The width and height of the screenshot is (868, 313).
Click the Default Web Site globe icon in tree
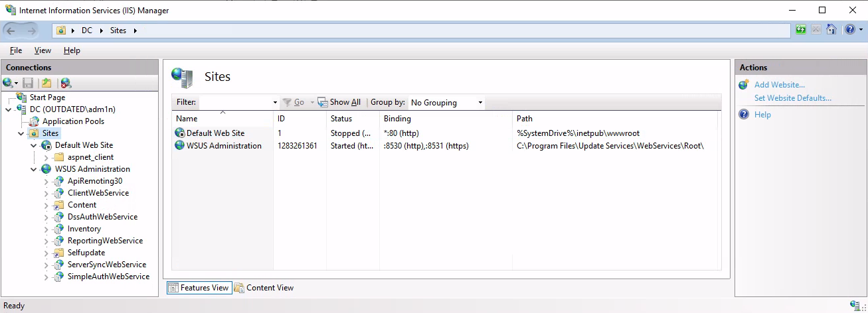pos(46,145)
